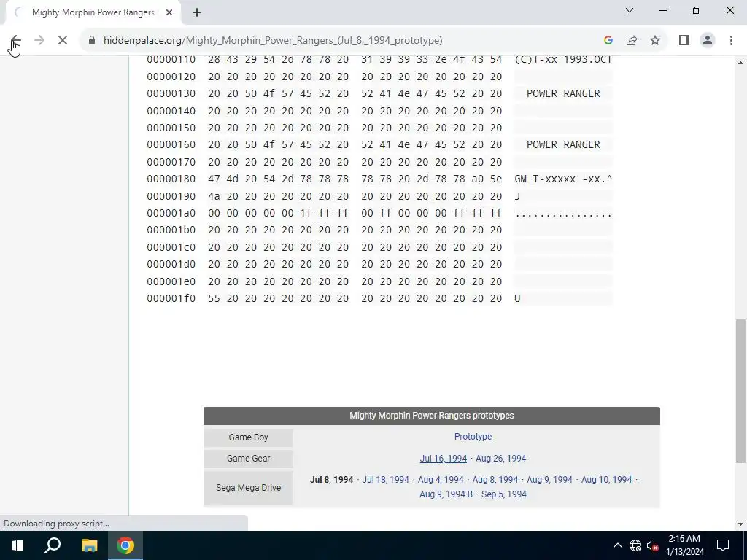747x560 pixels.
Task: Bookmark this page with star icon
Action: pyautogui.click(x=655, y=41)
